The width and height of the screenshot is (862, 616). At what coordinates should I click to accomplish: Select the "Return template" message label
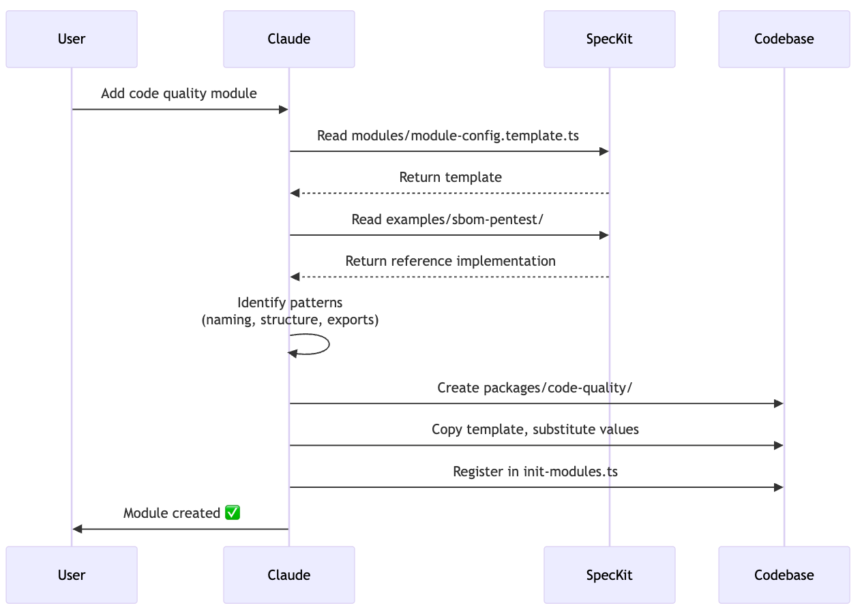[450, 177]
